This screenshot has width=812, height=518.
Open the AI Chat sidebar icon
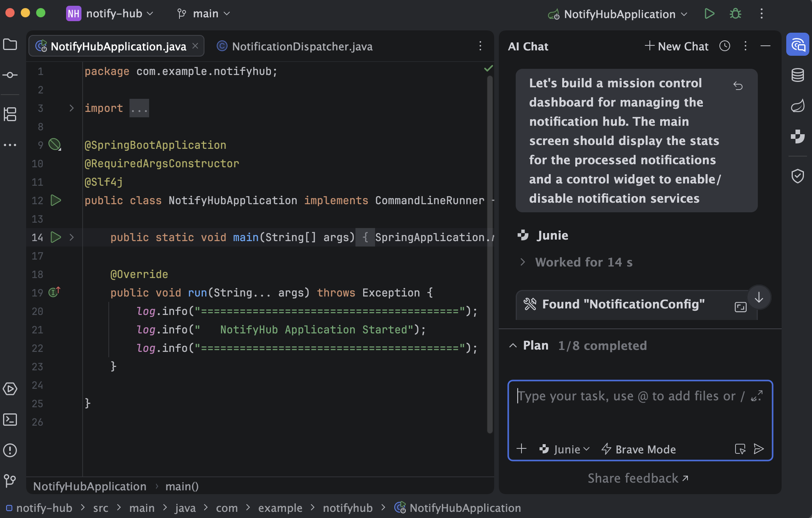(x=798, y=45)
